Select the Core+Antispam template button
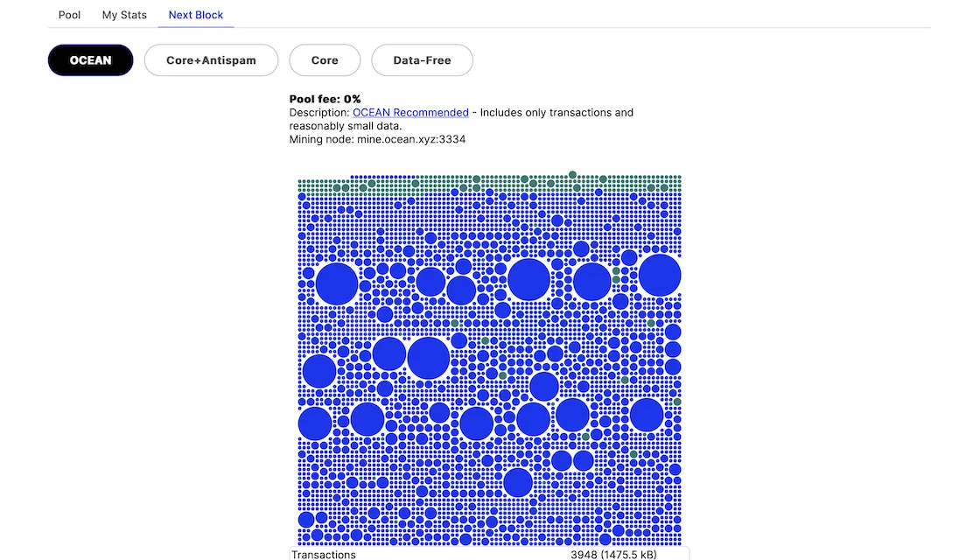Screen dimensions: 980x560 click(x=211, y=60)
